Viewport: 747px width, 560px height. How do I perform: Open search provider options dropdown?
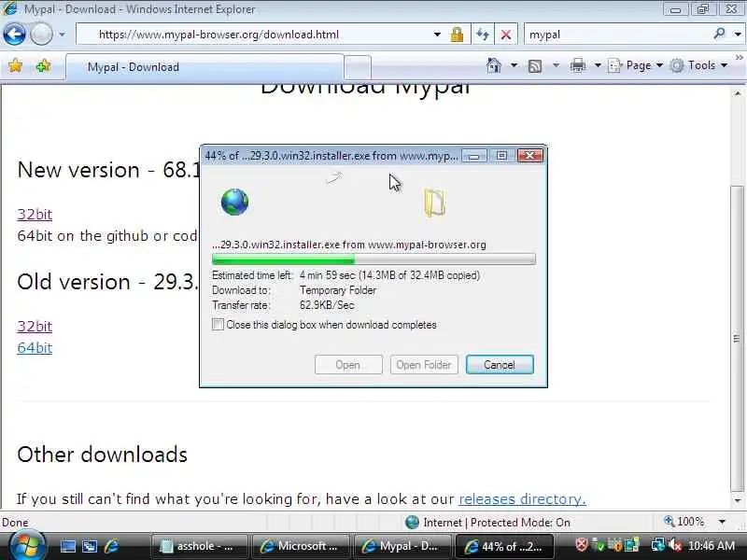738,35
